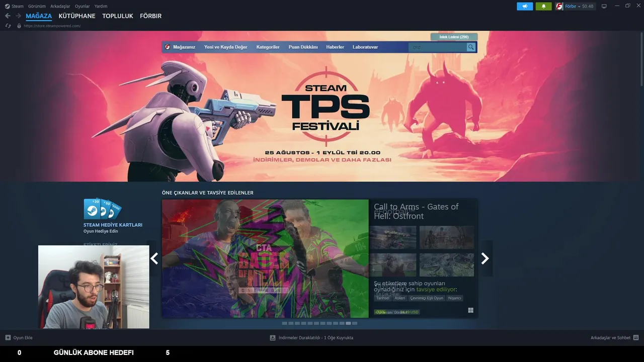
Task: Open İstek Listesi (290) wishlist
Action: (x=454, y=37)
